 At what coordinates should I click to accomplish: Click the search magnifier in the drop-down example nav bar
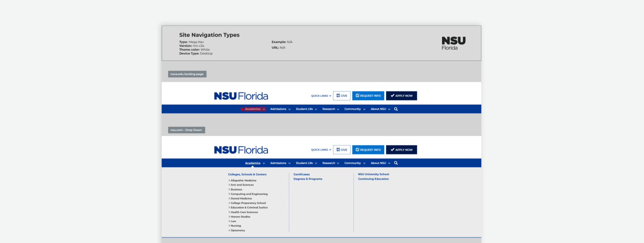pyautogui.click(x=396, y=163)
